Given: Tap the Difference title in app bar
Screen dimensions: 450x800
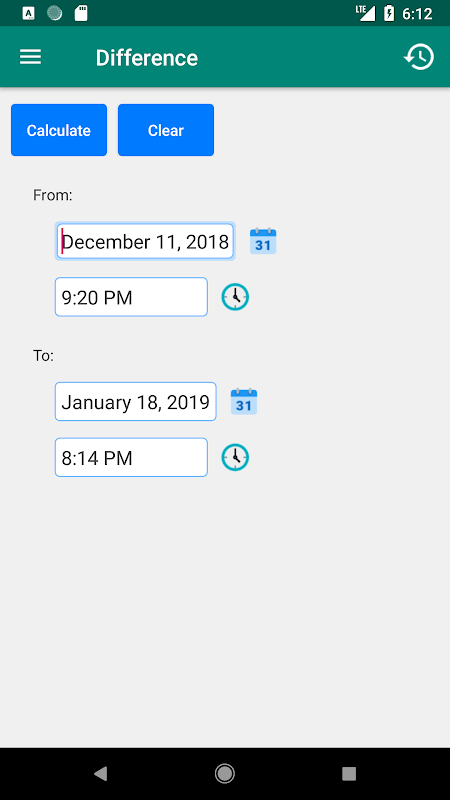Looking at the screenshot, I should [x=146, y=58].
